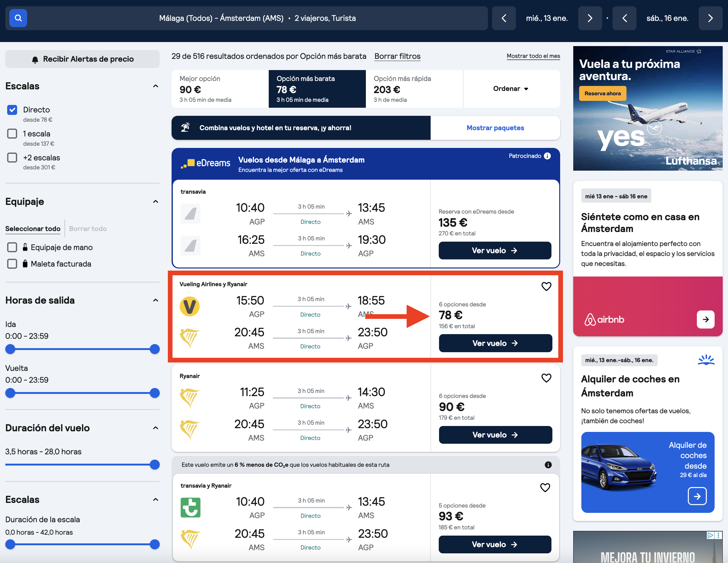728x563 pixels.
Task: Click Duración del vuelo slider handle
Action: (155, 464)
